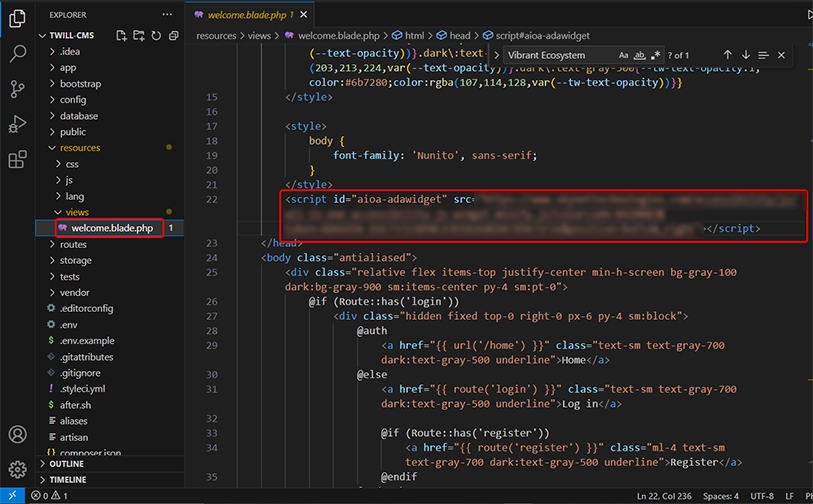Open the Manage gear menu
Image resolution: width=813 pixels, height=504 pixels.
[17, 469]
